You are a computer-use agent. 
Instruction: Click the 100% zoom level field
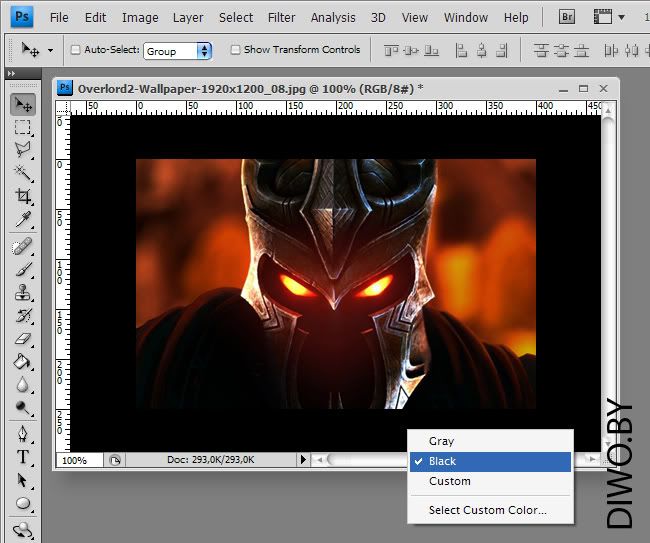point(80,460)
